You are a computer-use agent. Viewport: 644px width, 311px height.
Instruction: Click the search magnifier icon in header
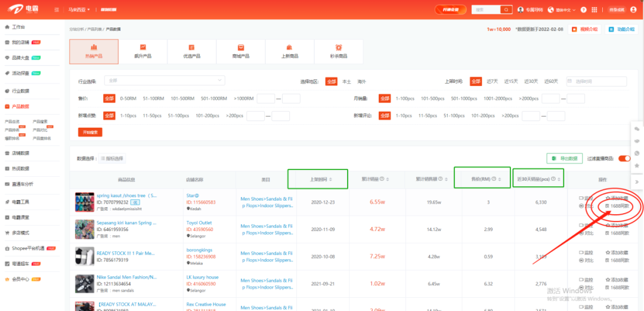click(506, 10)
